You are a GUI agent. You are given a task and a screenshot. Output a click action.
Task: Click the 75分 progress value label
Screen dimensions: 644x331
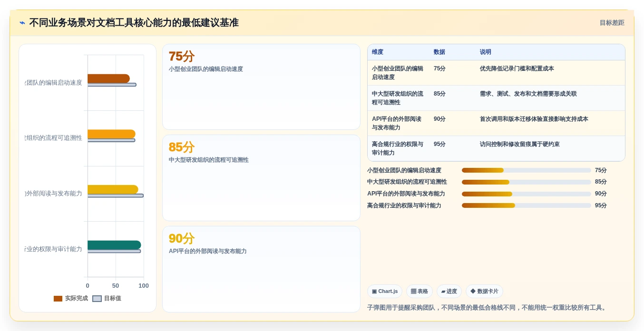[601, 170]
